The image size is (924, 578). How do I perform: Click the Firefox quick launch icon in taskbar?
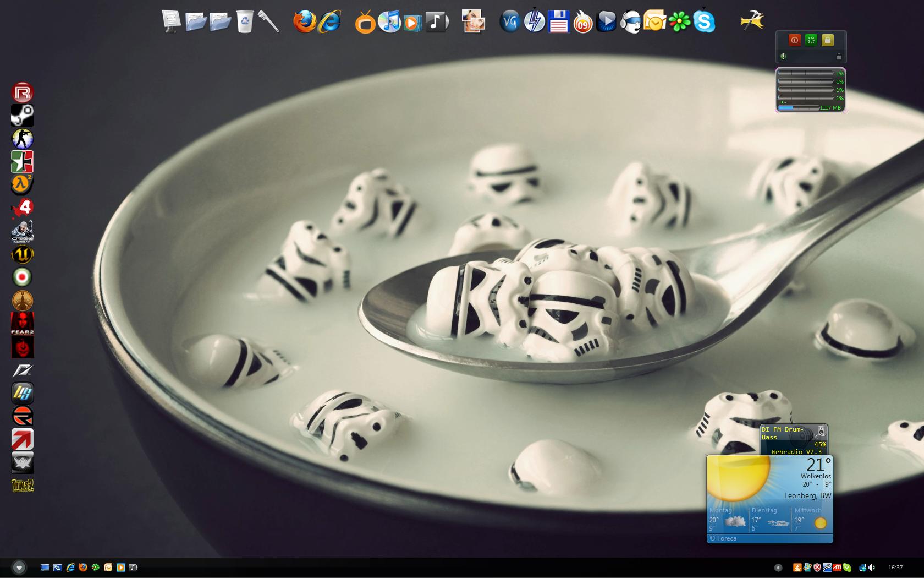point(83,567)
